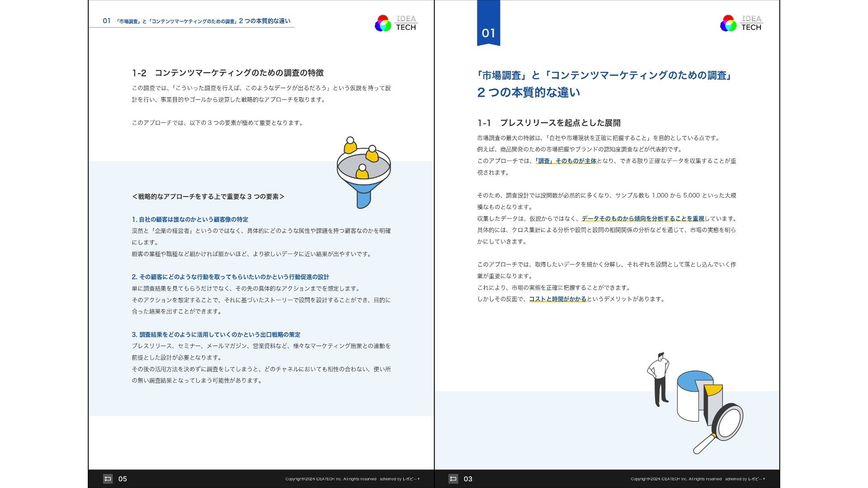868x488 pixels.
Task: Click the footer icon beside page 03
Action: click(453, 479)
